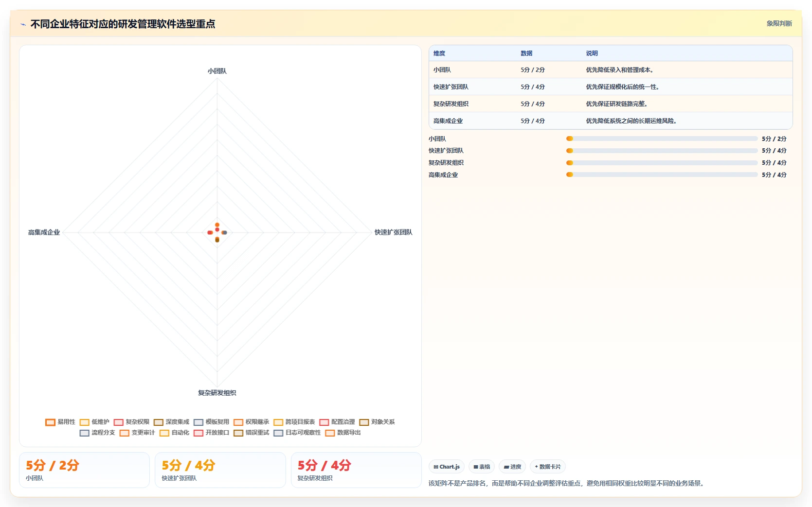Click the 数据 column header
The image size is (812, 507).
[526, 53]
